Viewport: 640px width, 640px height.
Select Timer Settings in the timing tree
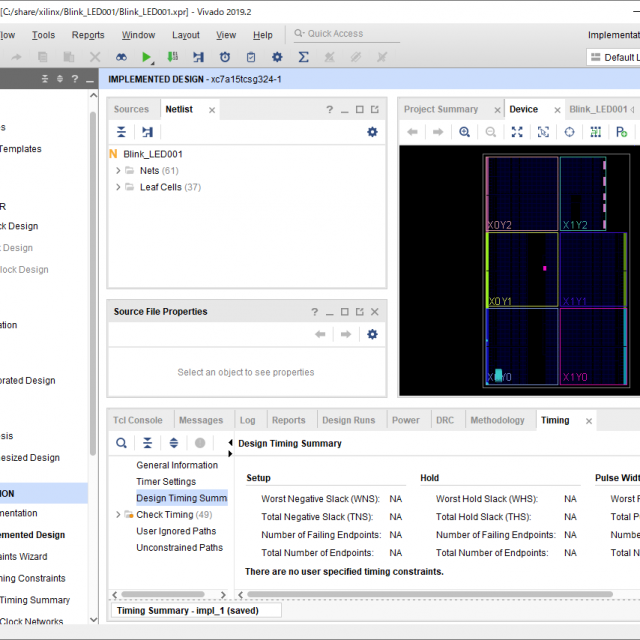166,482
